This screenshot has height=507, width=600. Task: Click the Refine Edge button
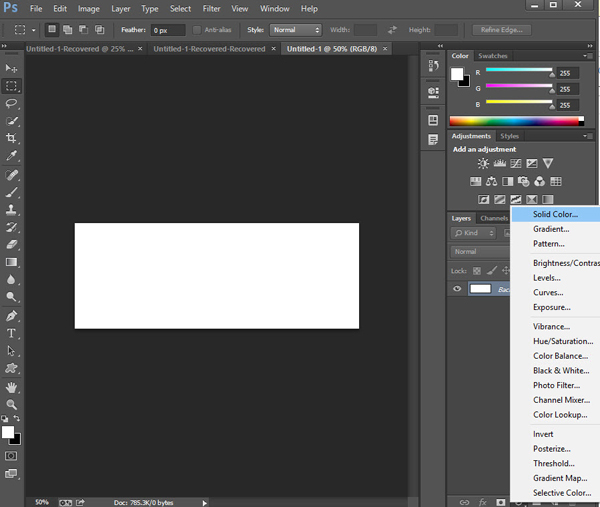pos(502,30)
